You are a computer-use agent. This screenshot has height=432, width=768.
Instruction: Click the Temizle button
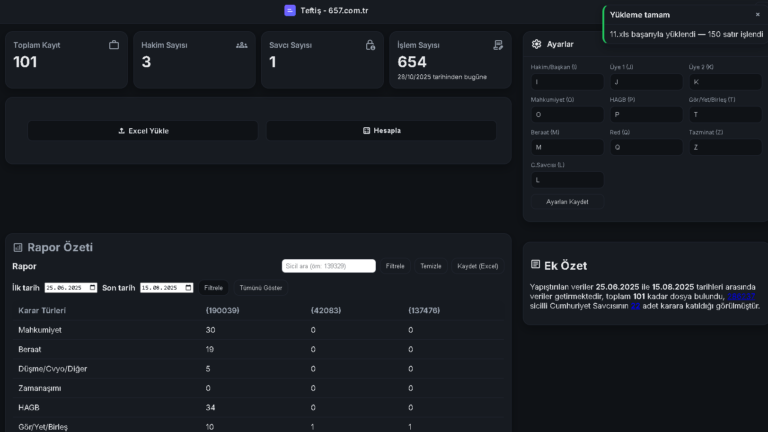(x=431, y=266)
